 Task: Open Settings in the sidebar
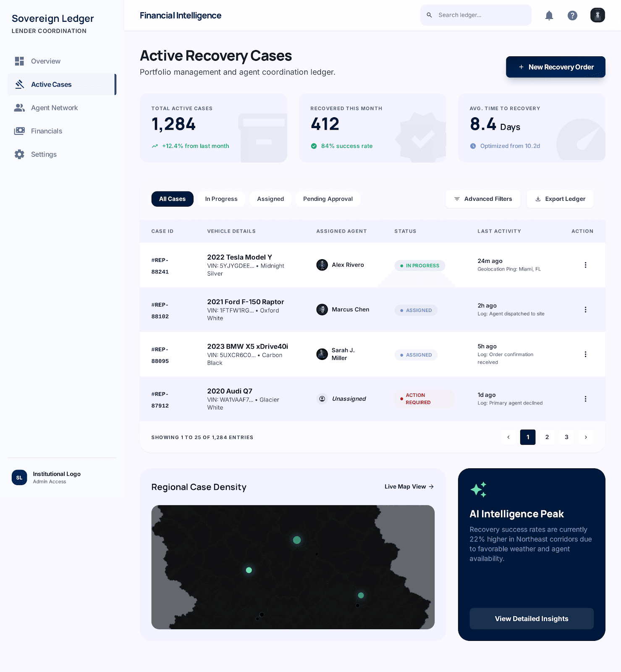[62, 155]
